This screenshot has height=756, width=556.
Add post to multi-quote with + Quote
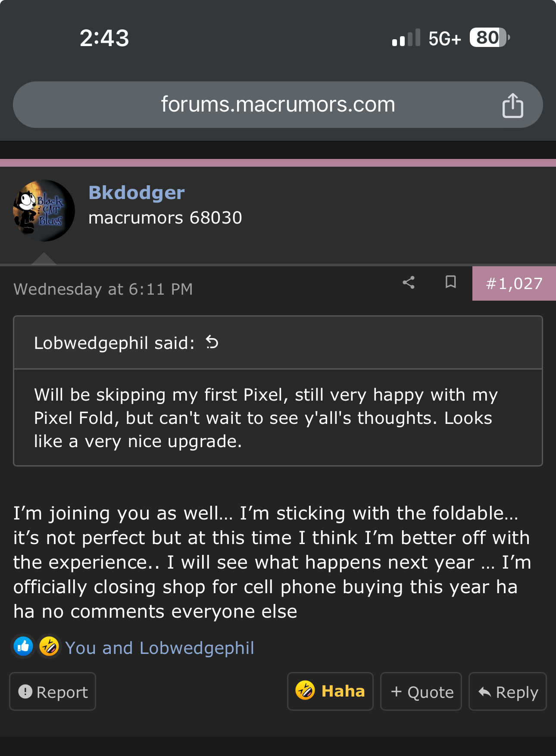pos(421,692)
